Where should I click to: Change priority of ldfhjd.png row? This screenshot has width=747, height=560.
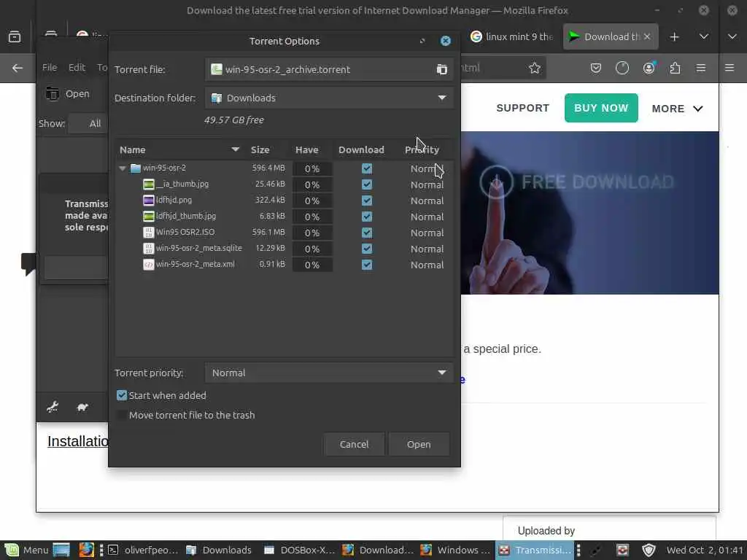point(427,201)
